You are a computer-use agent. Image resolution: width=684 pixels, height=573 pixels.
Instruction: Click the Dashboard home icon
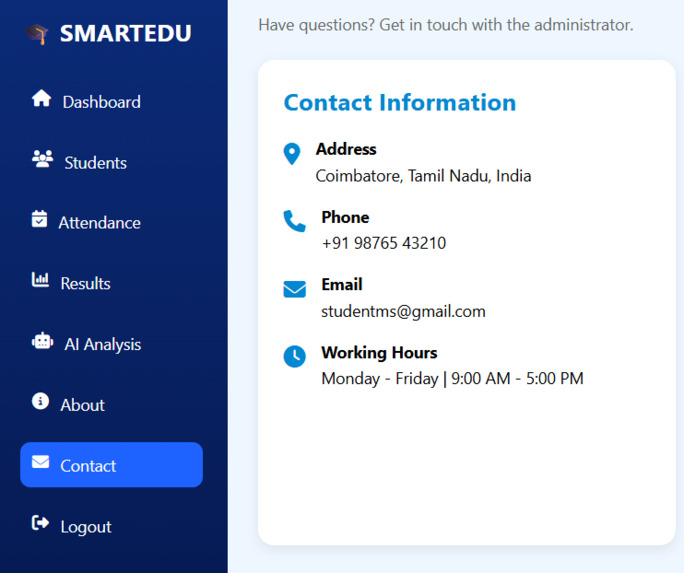point(41,98)
